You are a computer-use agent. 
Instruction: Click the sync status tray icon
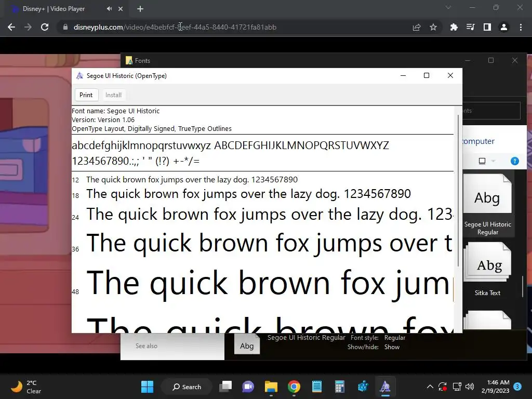coord(443,387)
